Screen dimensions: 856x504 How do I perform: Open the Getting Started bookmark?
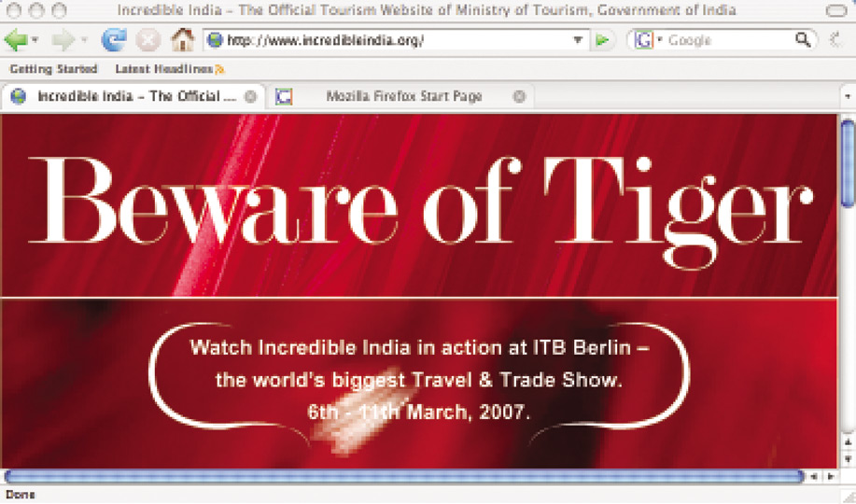53,69
